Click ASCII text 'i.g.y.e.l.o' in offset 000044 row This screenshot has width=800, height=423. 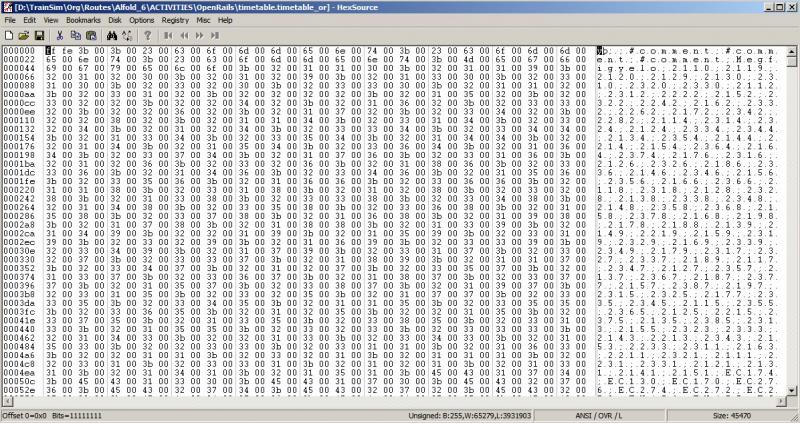click(626, 68)
